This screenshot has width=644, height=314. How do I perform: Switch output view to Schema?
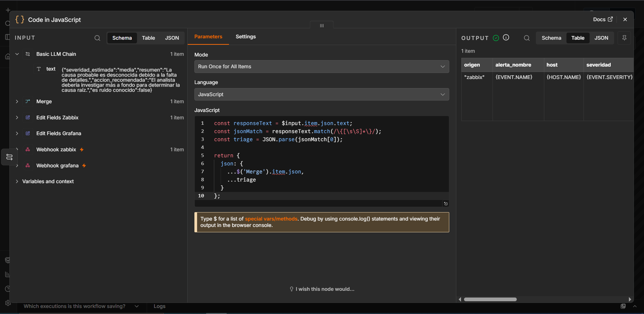tap(551, 38)
